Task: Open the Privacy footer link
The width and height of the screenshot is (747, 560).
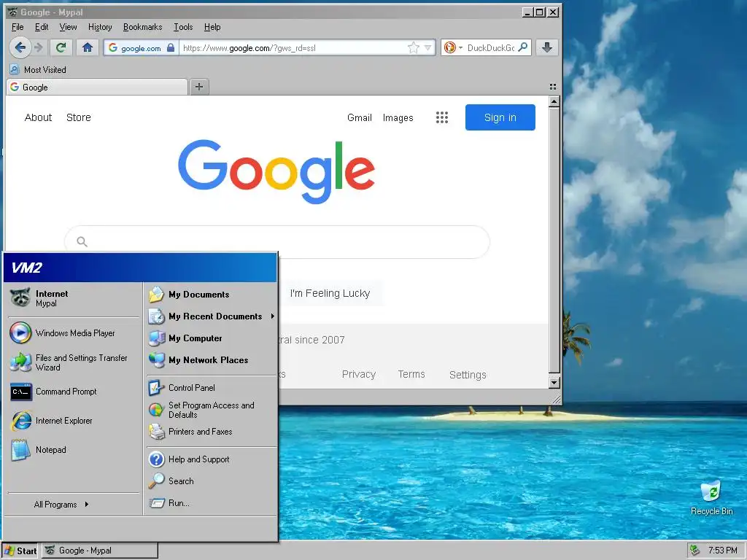Action: tap(359, 374)
